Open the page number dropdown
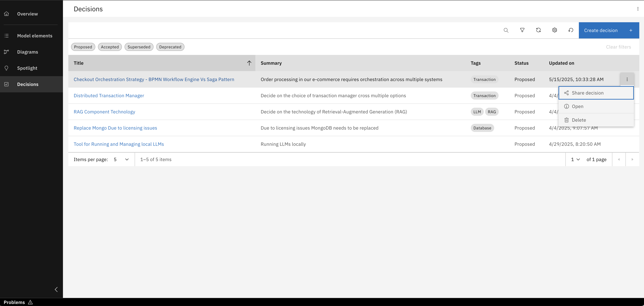Viewport: 644px width, 306px height. click(575, 159)
